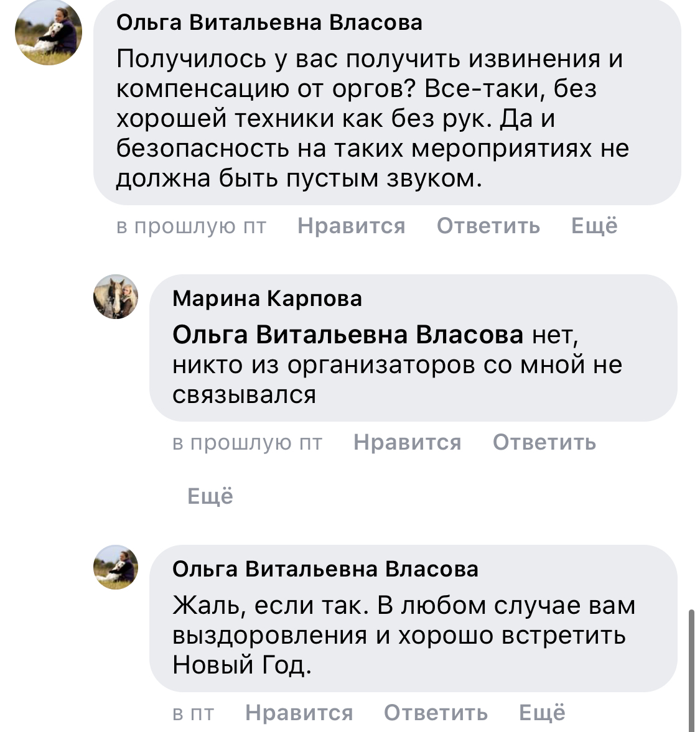Open Ещё menu under Марина's reply
The height and width of the screenshot is (732, 700).
click(x=210, y=496)
